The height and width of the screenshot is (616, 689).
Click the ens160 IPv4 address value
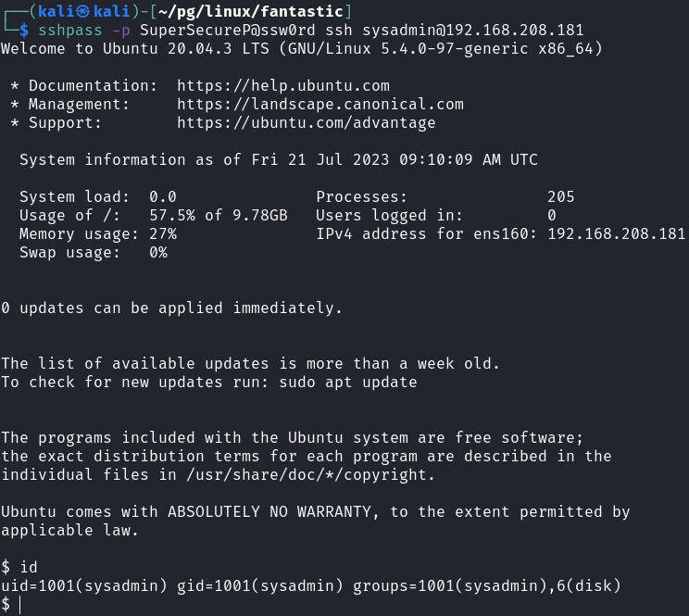point(616,234)
